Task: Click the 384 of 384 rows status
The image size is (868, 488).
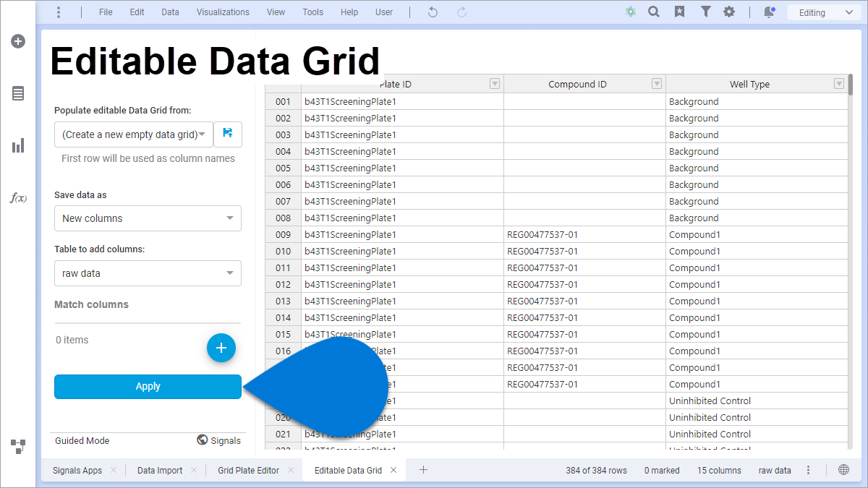Action: (596, 470)
